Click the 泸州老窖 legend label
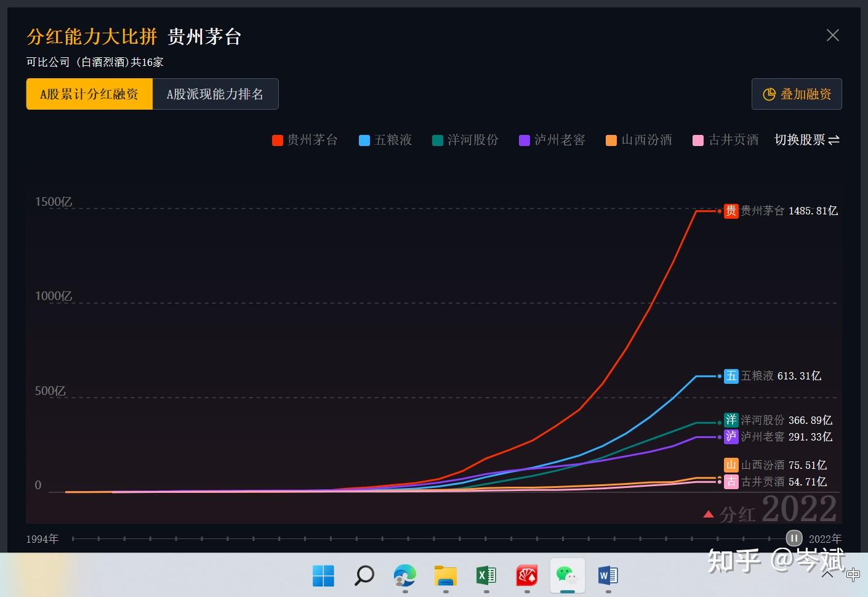The height and width of the screenshot is (597, 868). (x=560, y=140)
